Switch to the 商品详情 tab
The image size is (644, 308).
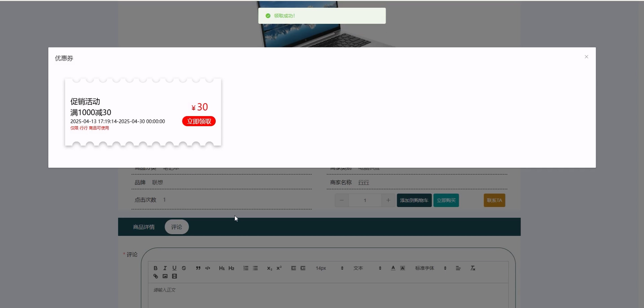pos(144,227)
